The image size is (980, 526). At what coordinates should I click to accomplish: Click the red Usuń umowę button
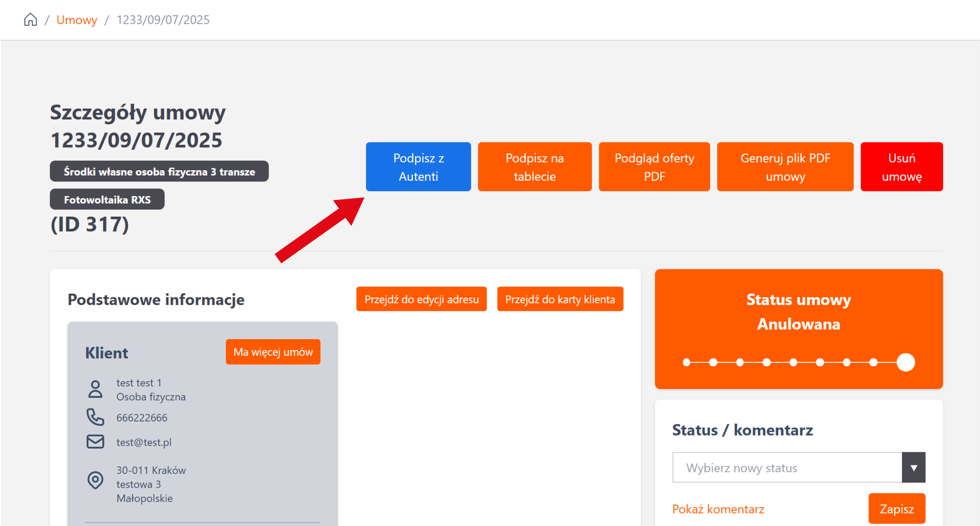click(901, 167)
